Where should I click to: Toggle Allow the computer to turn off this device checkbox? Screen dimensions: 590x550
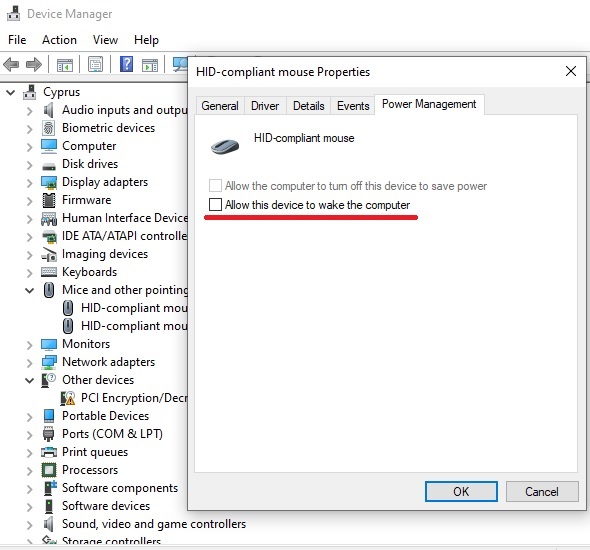(215, 185)
